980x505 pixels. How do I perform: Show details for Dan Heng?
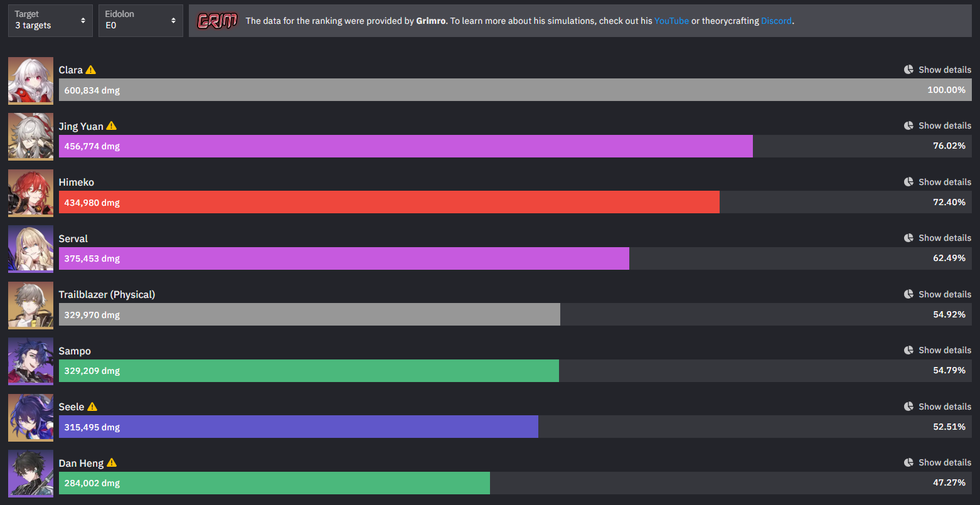(x=937, y=462)
